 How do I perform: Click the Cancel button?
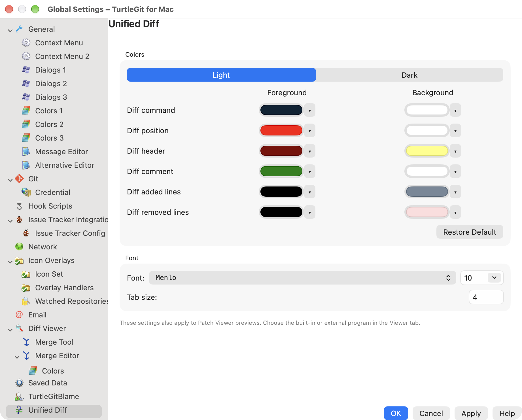point(431,413)
